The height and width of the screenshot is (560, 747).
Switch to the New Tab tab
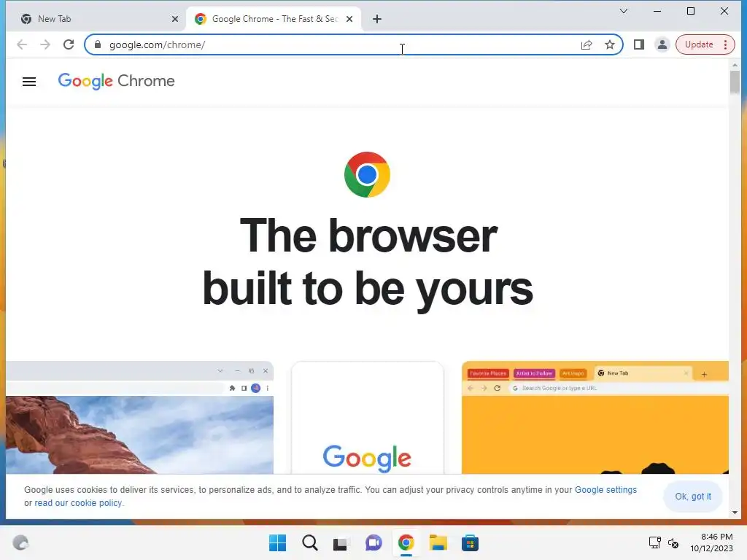(x=96, y=18)
